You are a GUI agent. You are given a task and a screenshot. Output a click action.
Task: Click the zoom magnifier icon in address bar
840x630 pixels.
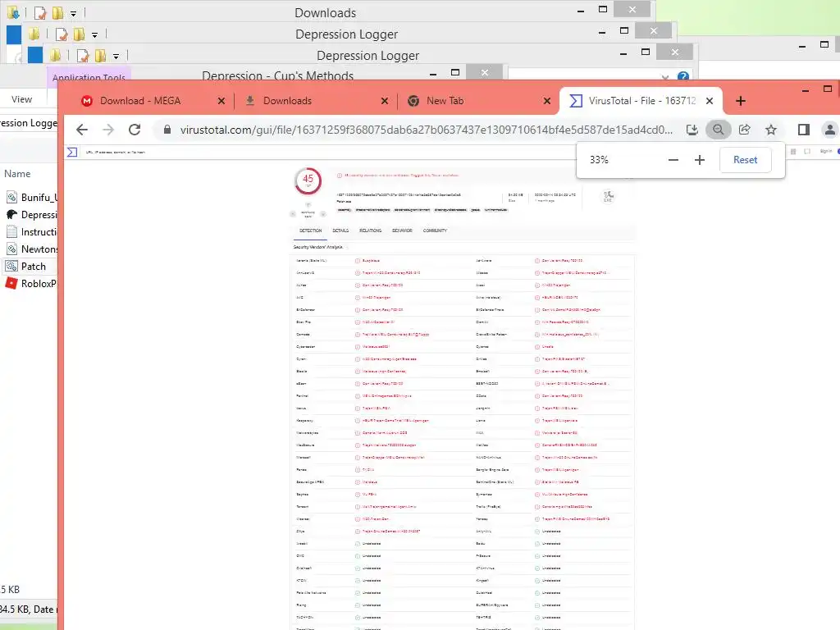pos(719,130)
